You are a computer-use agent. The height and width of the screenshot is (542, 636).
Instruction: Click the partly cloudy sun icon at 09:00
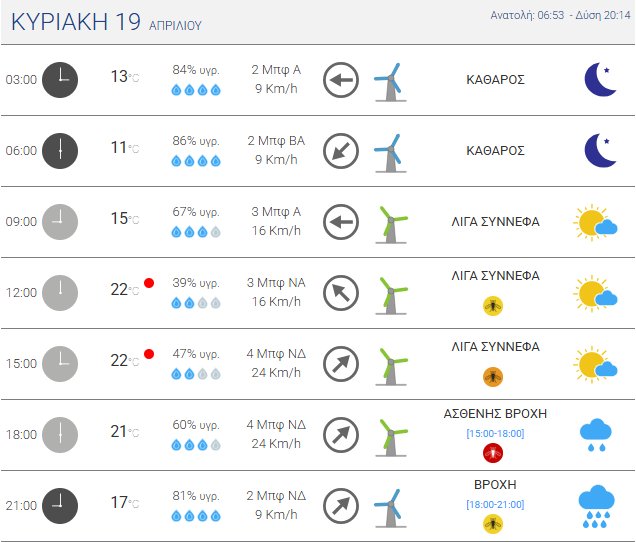[x=595, y=222]
